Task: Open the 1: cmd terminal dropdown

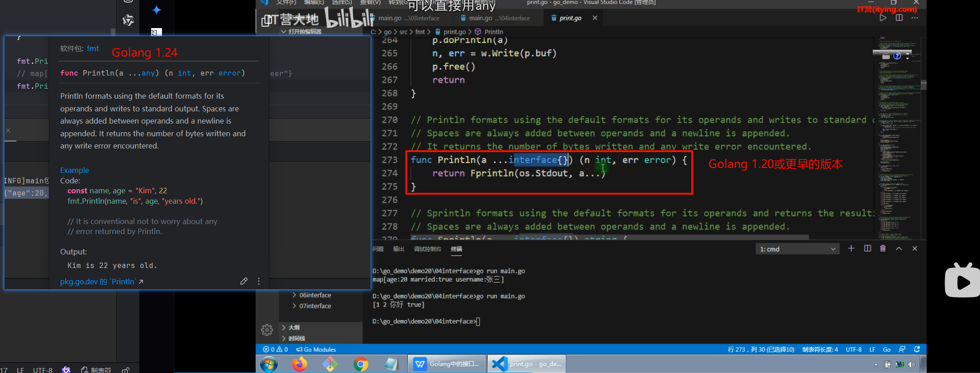Action: pos(797,249)
